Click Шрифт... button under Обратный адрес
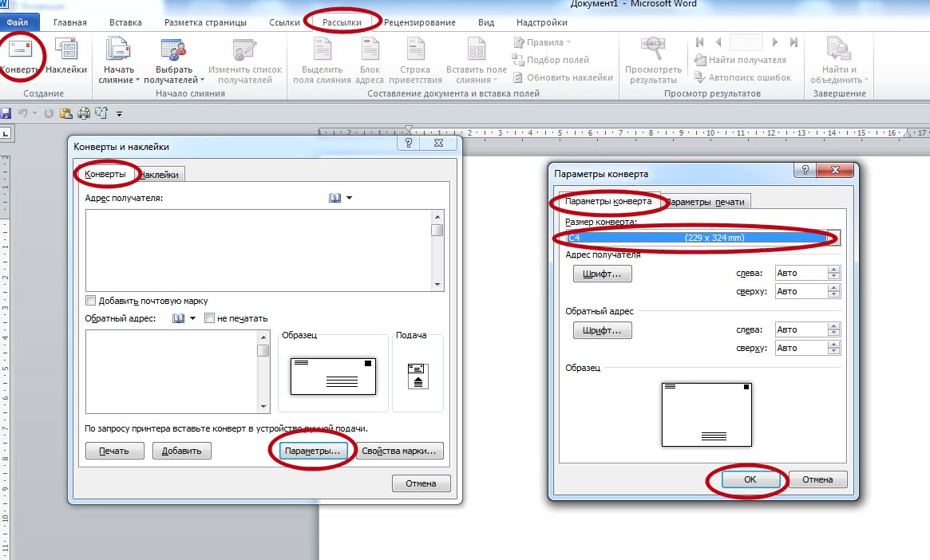The height and width of the screenshot is (560, 930). (x=602, y=330)
